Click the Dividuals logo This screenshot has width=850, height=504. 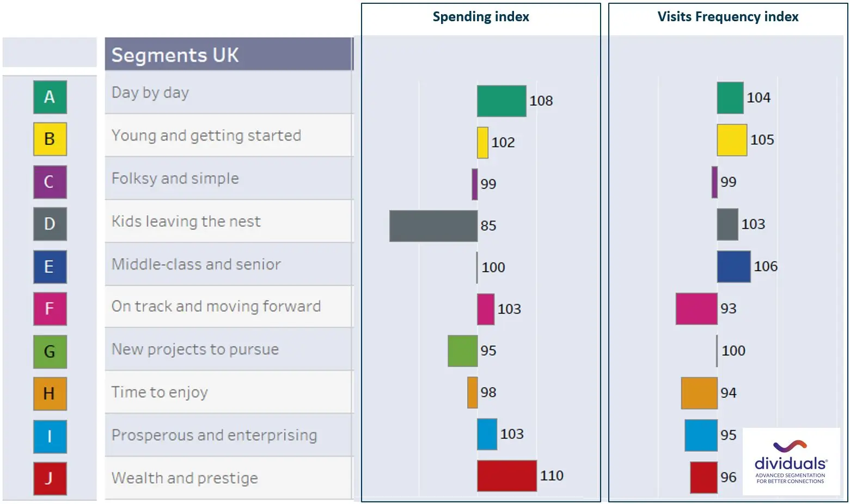791,462
